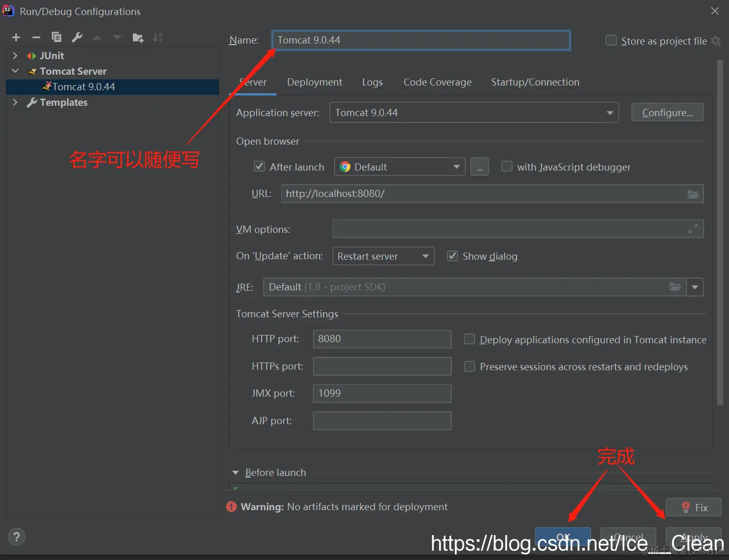Image resolution: width=729 pixels, height=560 pixels.
Task: Remove configuration with the minus icon
Action: tap(36, 37)
